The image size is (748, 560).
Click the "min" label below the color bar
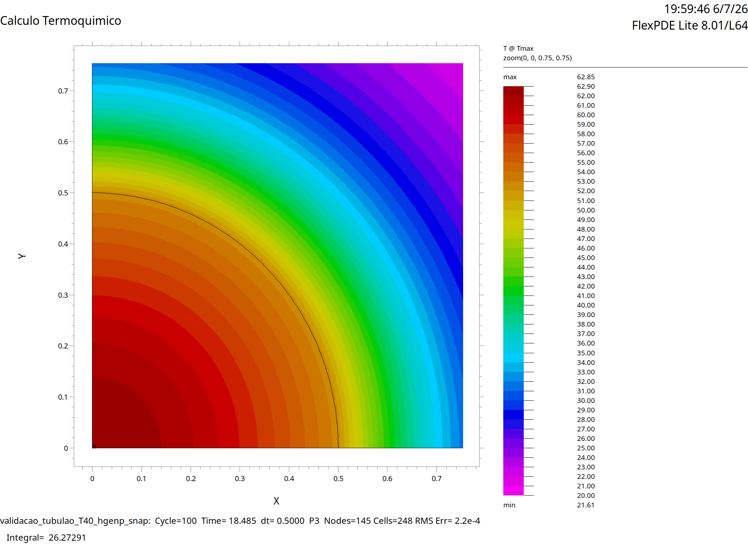(509, 505)
